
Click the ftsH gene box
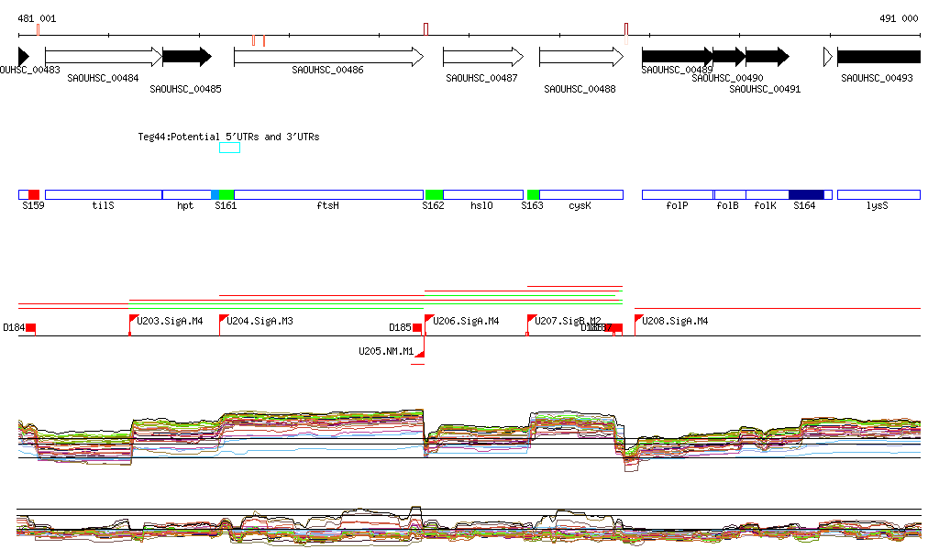click(328, 194)
